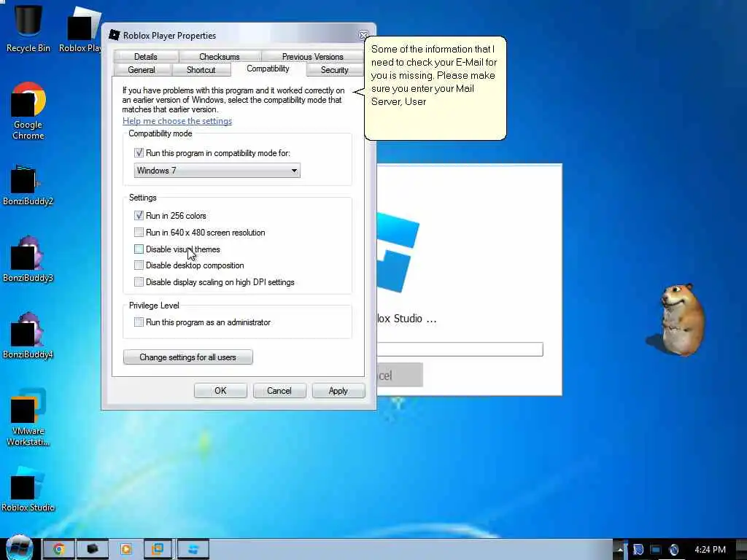The height and width of the screenshot is (560, 747).
Task: Click the Windows Start orb
Action: 19,548
